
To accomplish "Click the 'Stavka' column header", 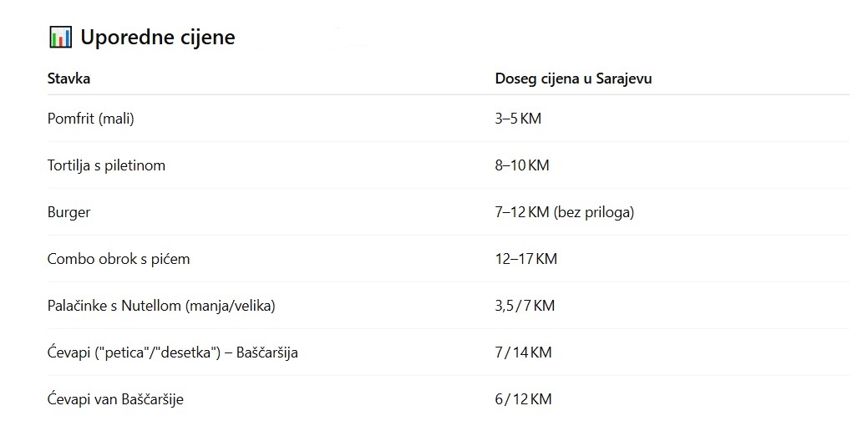I will point(69,79).
